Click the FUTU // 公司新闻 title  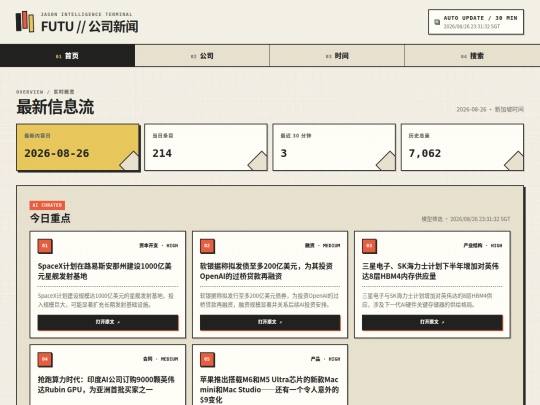pyautogui.click(x=90, y=27)
